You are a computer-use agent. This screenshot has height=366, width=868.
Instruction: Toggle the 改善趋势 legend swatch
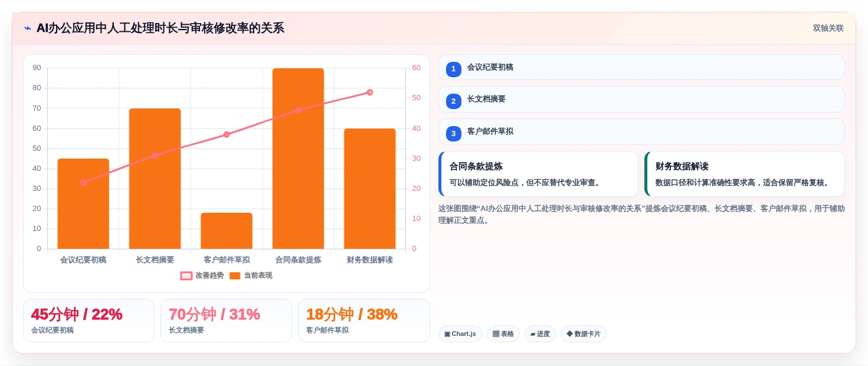[x=186, y=275]
